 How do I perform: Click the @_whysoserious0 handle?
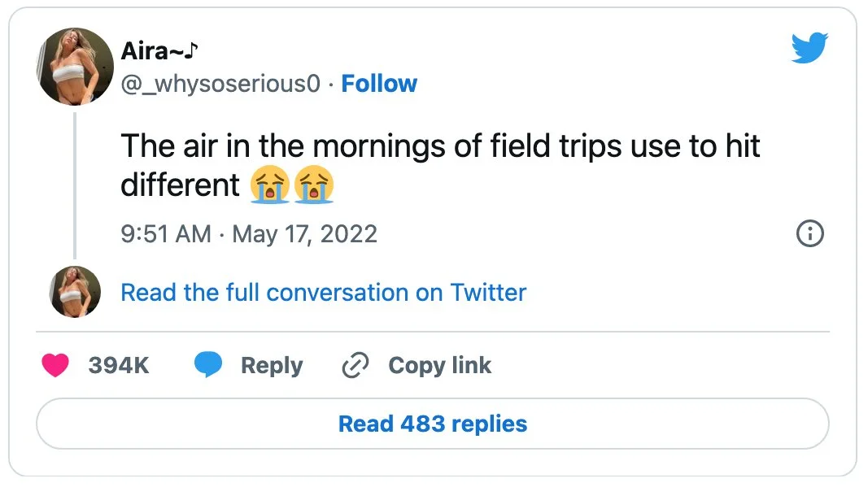tap(221, 84)
